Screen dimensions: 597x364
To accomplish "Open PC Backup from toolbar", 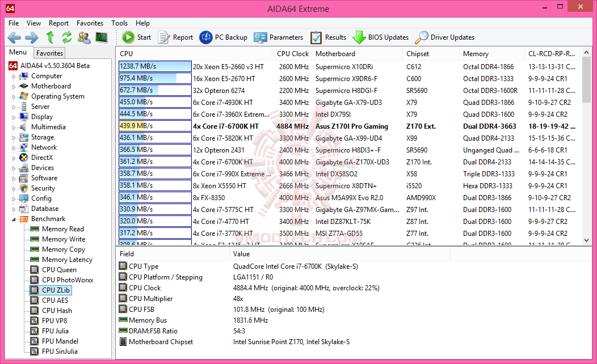I will click(x=224, y=37).
